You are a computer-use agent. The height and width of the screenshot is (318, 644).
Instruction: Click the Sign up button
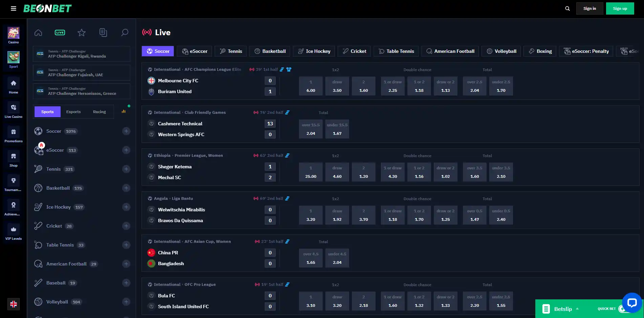[x=620, y=8]
